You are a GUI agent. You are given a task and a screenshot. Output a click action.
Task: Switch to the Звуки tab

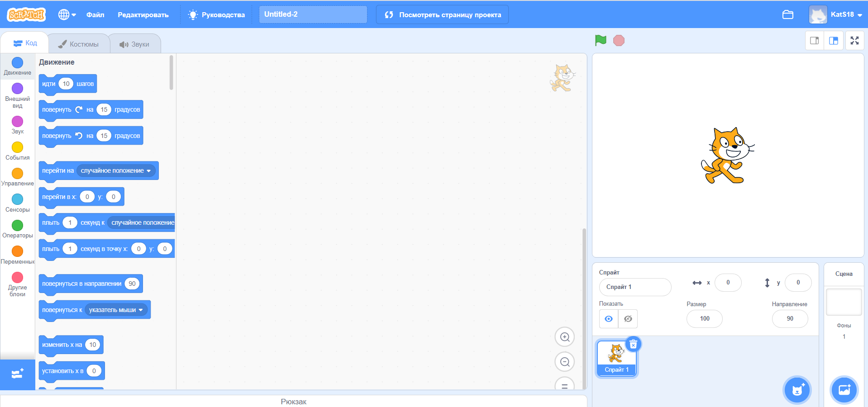(134, 44)
